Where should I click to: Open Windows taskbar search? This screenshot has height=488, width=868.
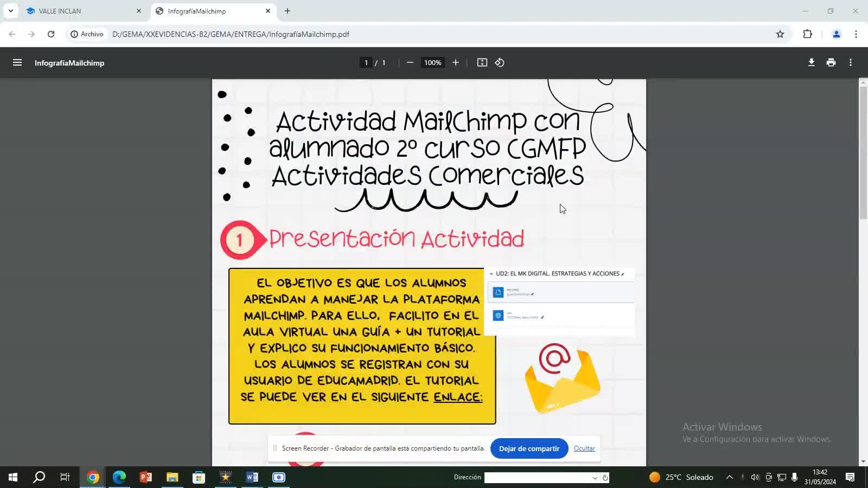(x=39, y=477)
